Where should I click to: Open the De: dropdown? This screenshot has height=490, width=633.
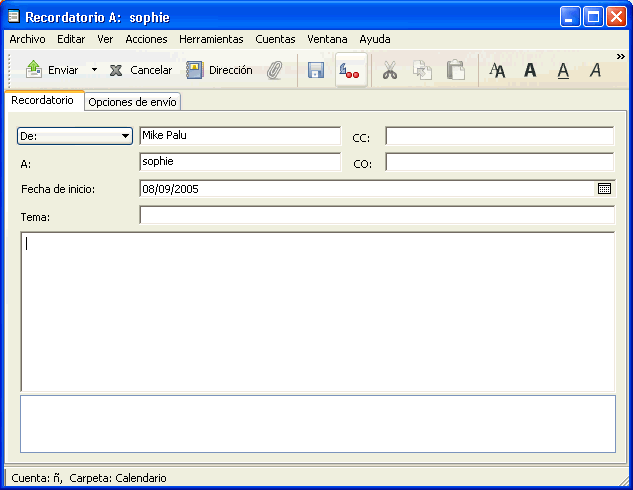point(75,136)
